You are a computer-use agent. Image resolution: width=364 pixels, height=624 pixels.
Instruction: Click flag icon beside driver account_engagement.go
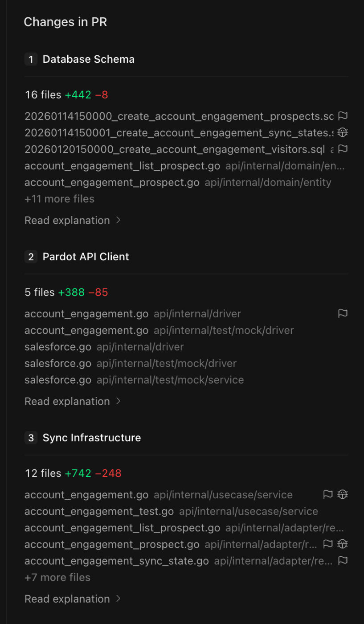[342, 313]
